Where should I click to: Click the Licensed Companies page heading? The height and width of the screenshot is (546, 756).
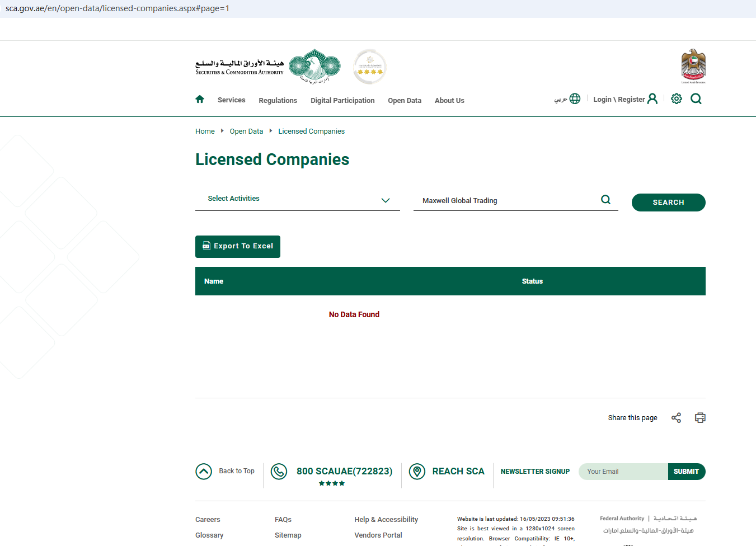pos(272,159)
